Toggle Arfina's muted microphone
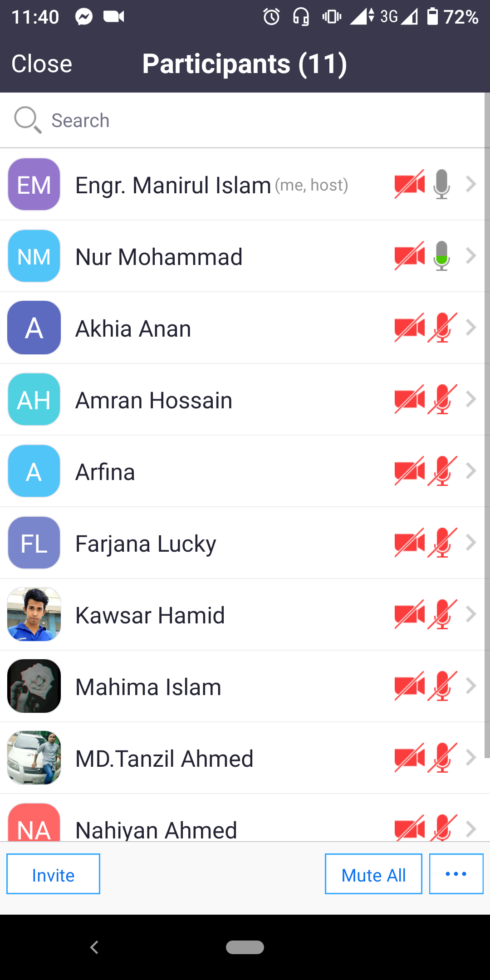Screen dimensions: 490x980 click(x=442, y=471)
